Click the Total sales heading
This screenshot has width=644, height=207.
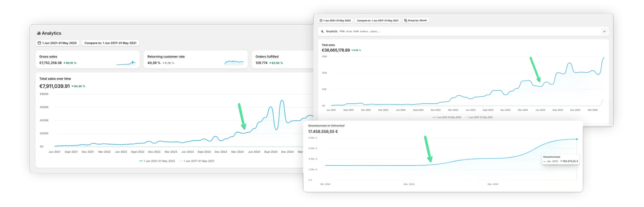click(328, 45)
